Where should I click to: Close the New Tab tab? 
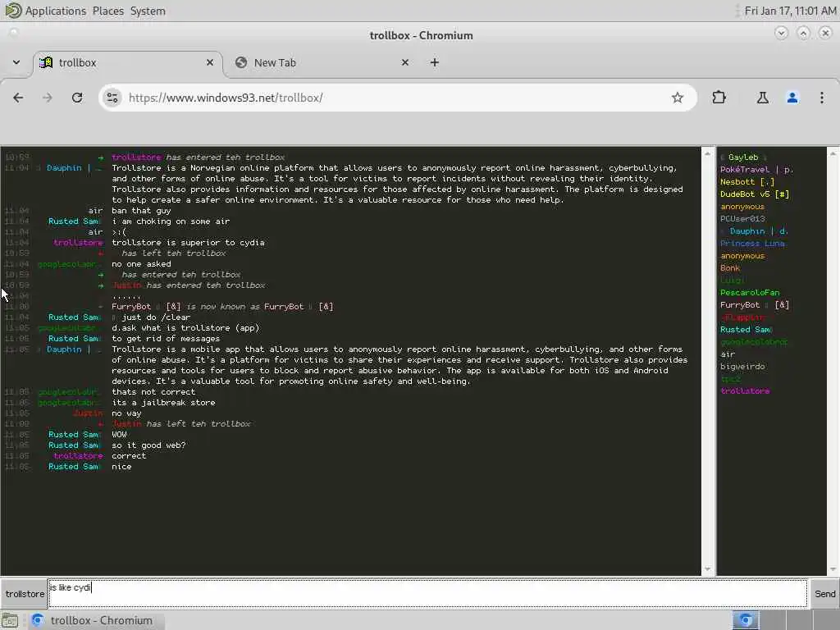pos(405,62)
